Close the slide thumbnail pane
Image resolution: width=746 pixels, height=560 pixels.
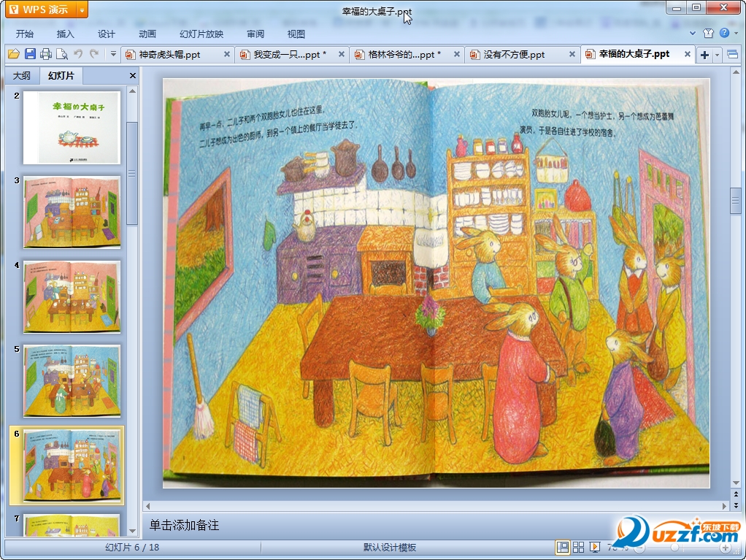(x=133, y=75)
